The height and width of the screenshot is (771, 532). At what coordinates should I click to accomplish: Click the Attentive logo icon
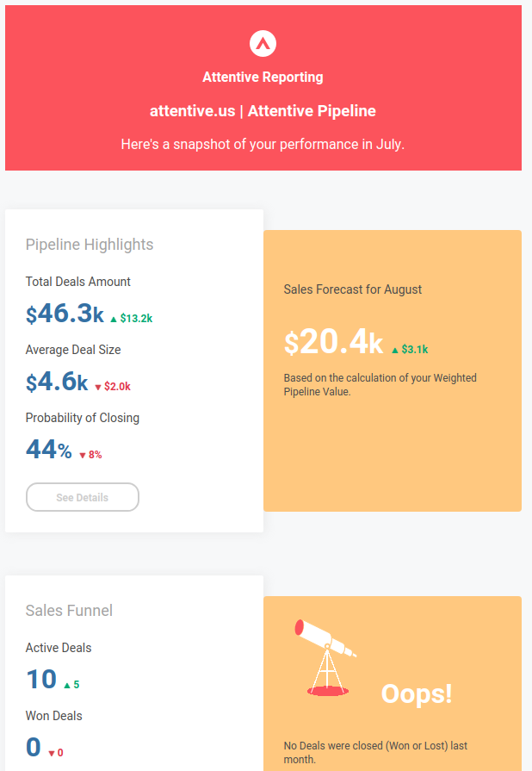(x=263, y=43)
